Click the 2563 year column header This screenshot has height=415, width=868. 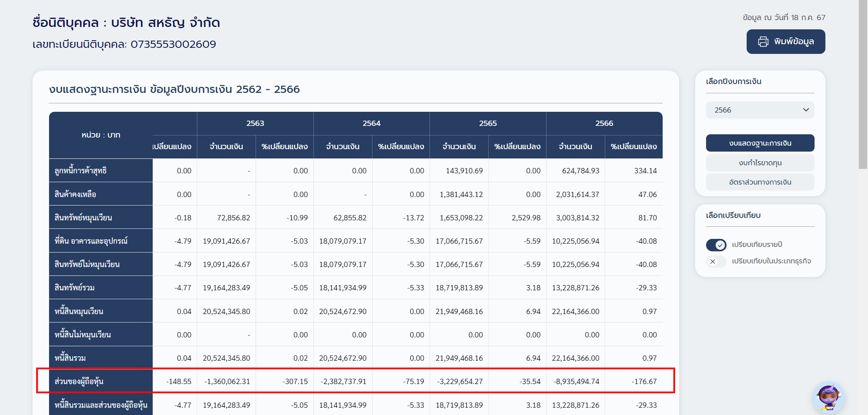pyautogui.click(x=255, y=123)
